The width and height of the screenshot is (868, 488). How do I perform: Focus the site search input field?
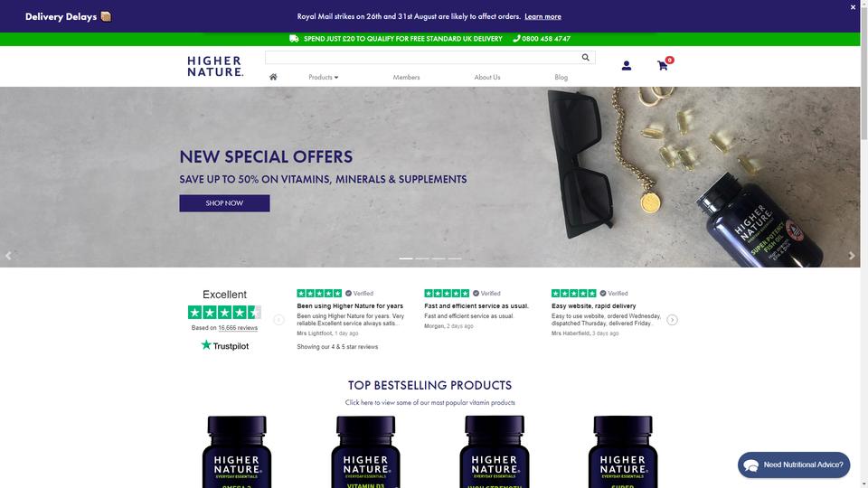(x=423, y=57)
